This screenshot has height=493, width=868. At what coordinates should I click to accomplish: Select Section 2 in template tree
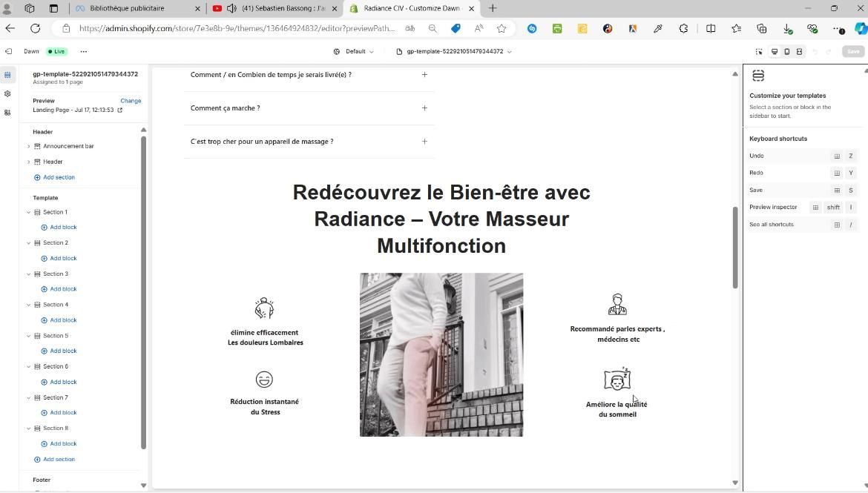point(56,243)
